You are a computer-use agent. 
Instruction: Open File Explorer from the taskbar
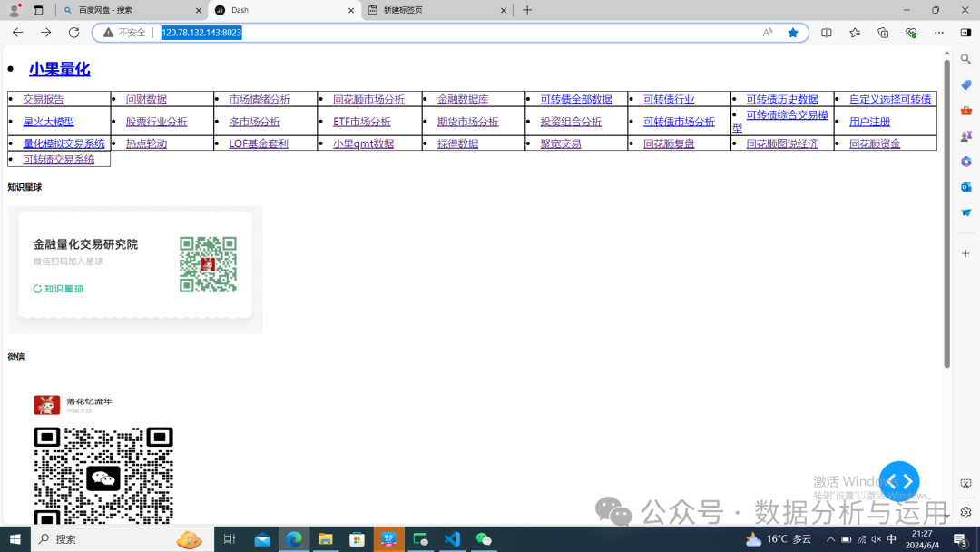click(325, 539)
